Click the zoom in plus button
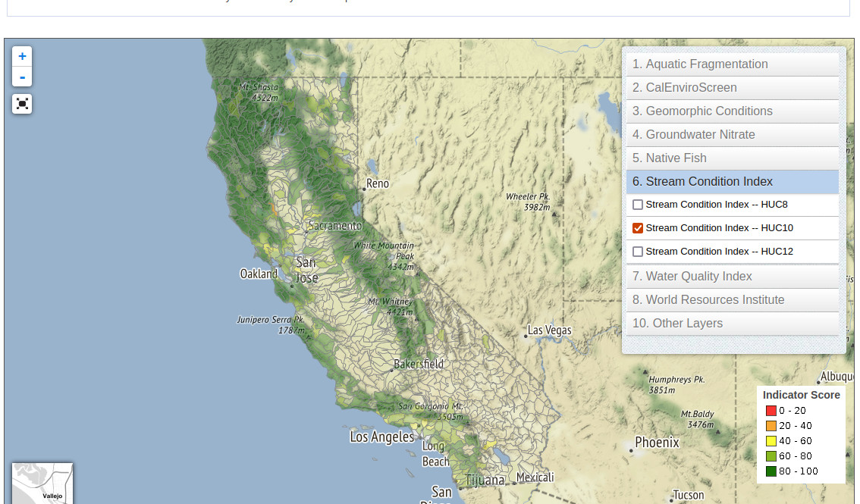860x504 pixels. (x=22, y=56)
